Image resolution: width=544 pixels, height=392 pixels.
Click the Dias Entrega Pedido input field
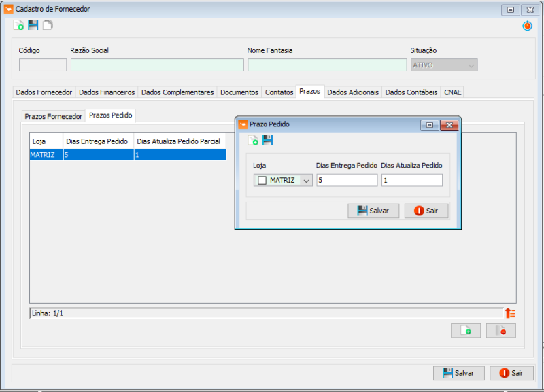coord(346,181)
